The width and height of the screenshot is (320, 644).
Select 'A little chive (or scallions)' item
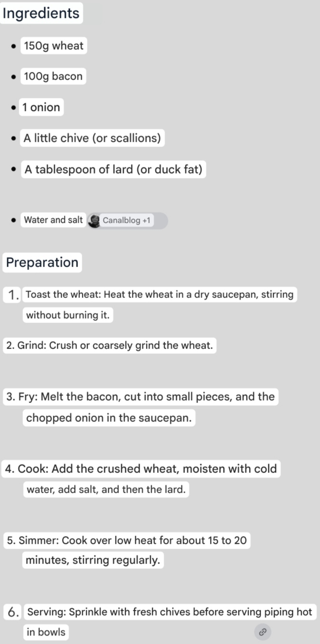[92, 138]
